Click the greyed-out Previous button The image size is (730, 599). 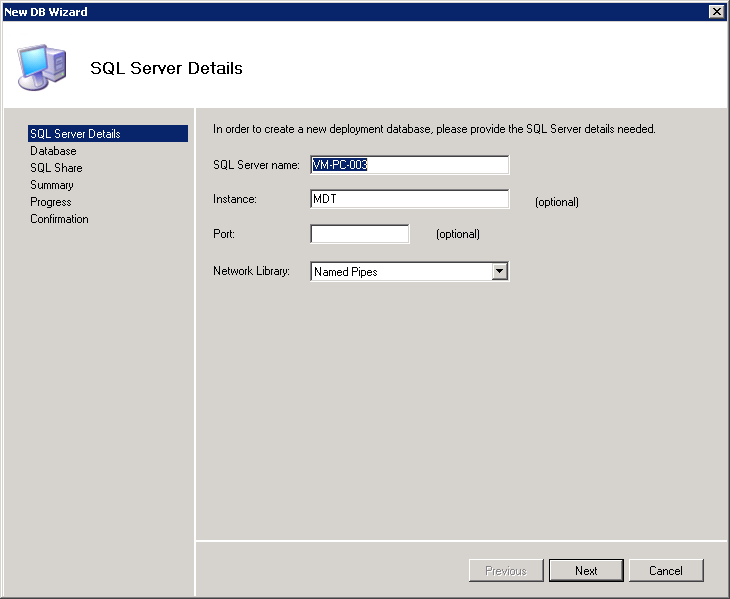coord(506,571)
